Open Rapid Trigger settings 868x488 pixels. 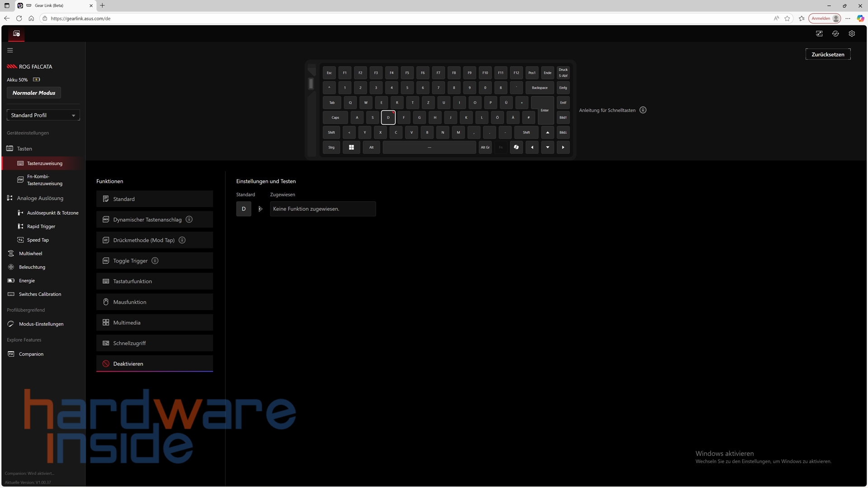coord(41,226)
